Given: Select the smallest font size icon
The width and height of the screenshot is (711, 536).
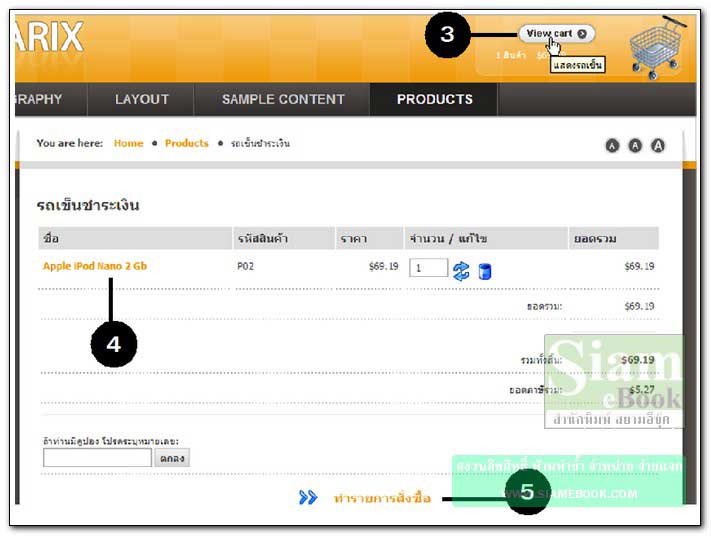Looking at the screenshot, I should click(x=612, y=146).
